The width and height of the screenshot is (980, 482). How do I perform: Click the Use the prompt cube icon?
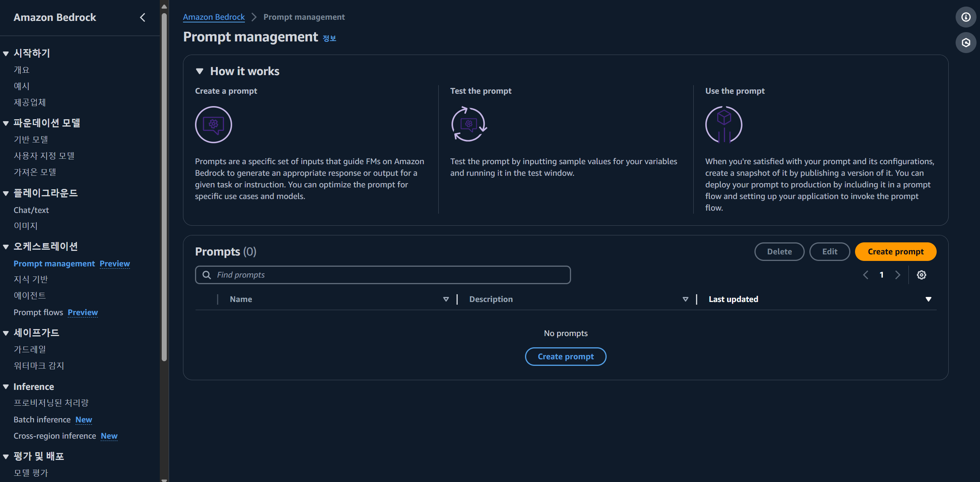(x=723, y=125)
